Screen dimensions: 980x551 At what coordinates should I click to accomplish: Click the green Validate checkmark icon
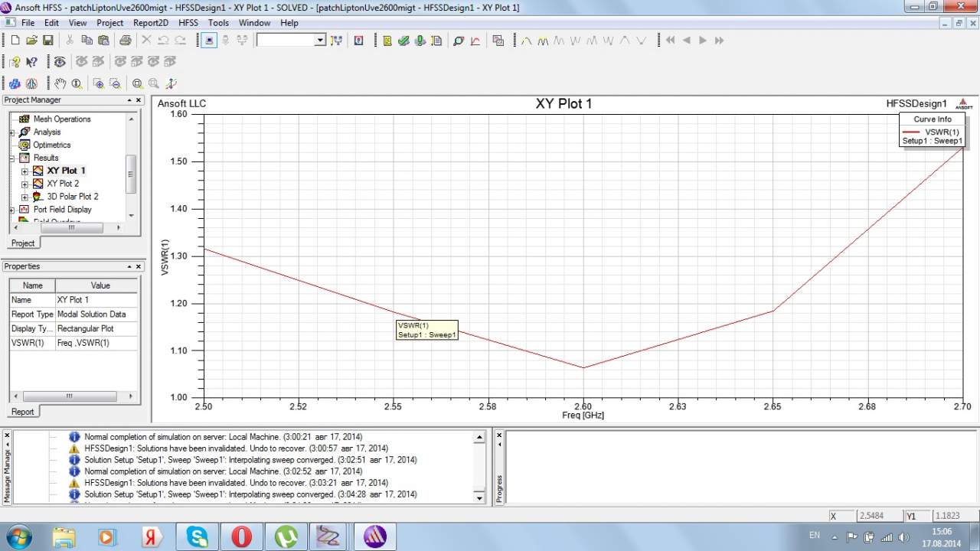point(403,41)
